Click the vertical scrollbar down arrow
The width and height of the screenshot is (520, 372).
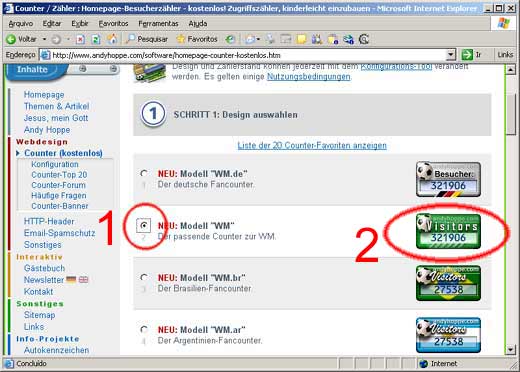coord(510,349)
